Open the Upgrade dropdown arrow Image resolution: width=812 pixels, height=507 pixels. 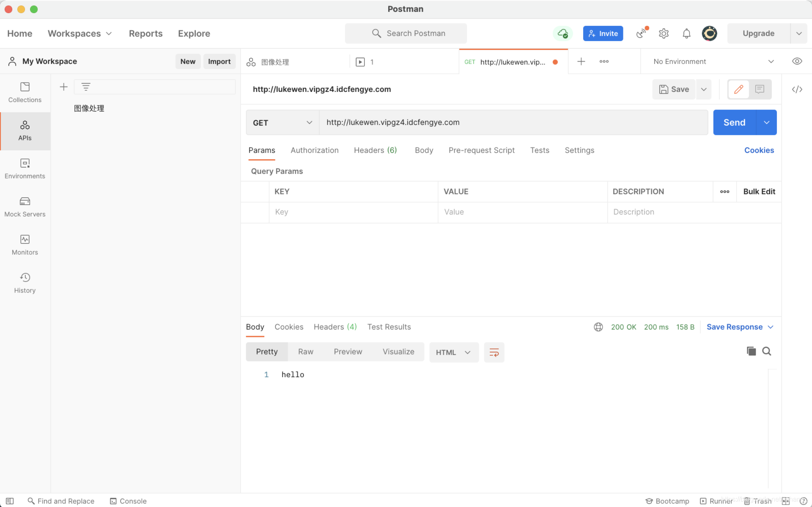798,33
